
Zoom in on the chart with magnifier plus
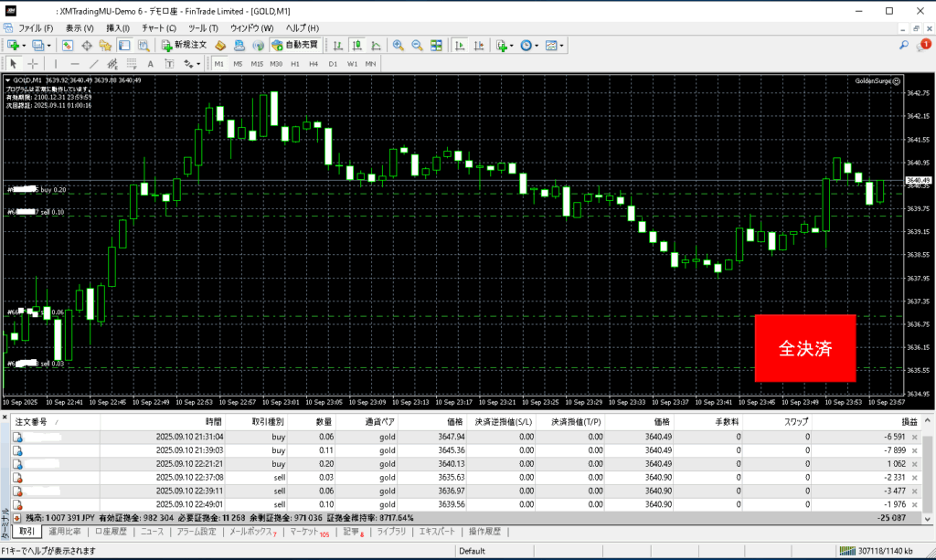coord(398,45)
